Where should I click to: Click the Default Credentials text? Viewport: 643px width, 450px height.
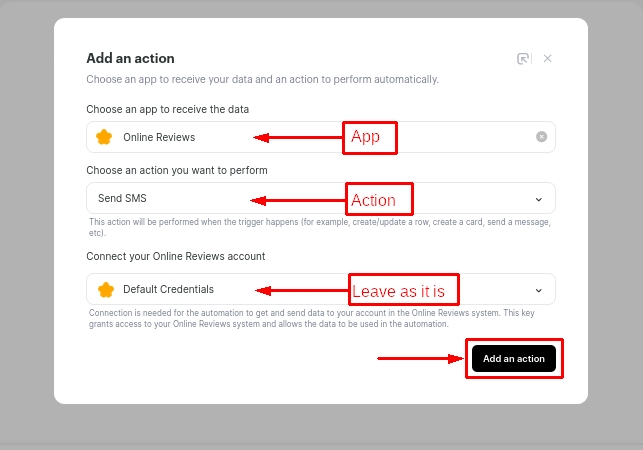coord(168,290)
